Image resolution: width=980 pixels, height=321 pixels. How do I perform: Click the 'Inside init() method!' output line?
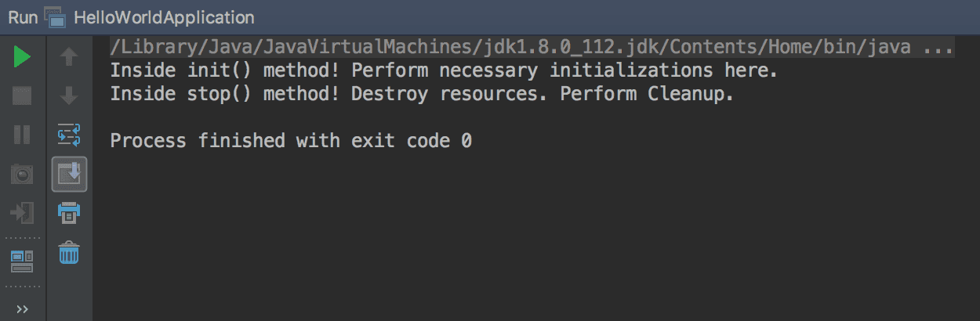[443, 71]
